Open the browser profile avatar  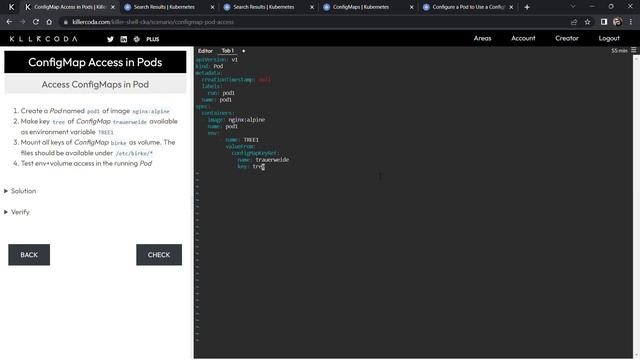618,22
